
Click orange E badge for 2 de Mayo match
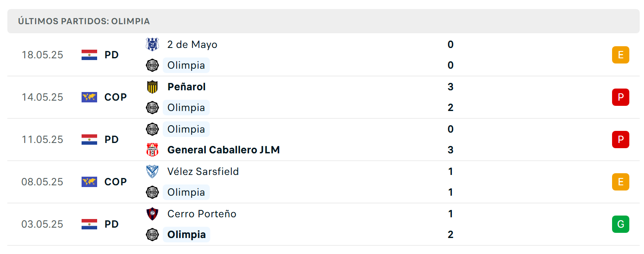621,55
